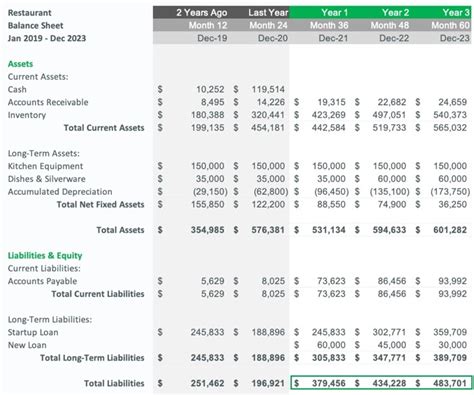Click the 'Accounts Payable' row label
The height and width of the screenshot is (395, 474).
click(x=42, y=281)
